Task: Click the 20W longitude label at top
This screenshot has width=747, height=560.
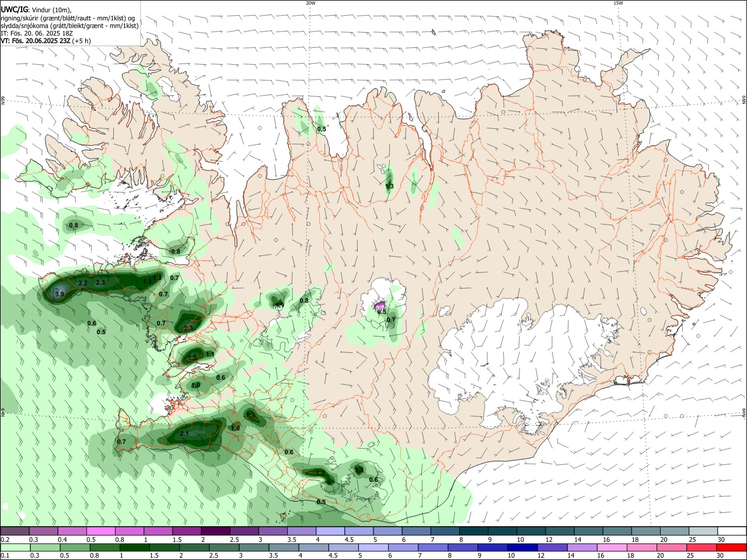Action: [310, 3]
